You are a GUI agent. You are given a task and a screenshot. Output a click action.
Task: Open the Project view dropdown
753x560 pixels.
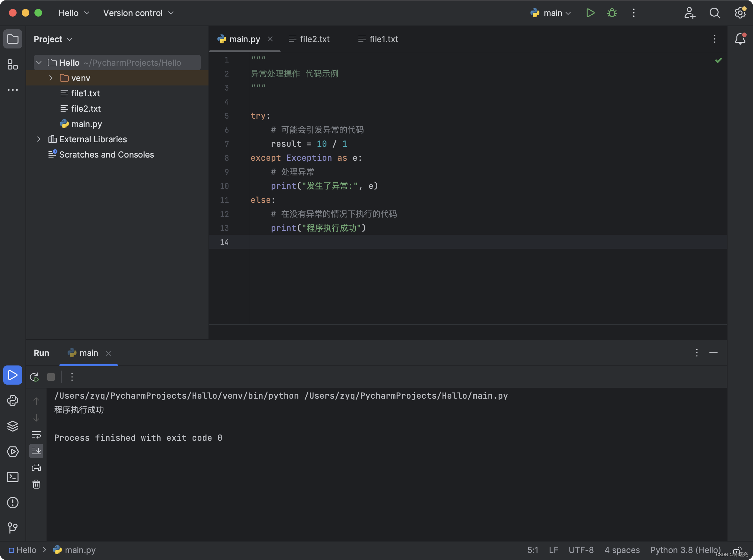[x=53, y=39]
